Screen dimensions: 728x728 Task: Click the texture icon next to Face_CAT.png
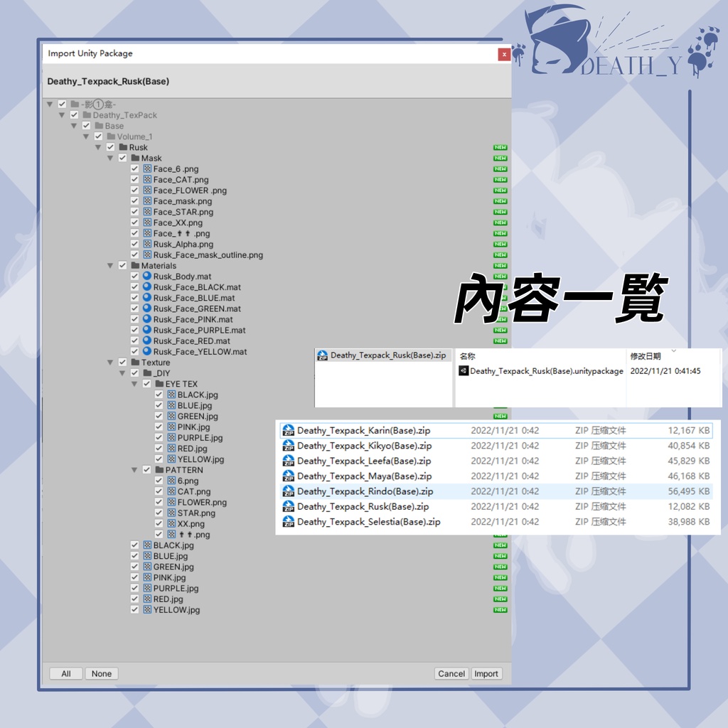click(x=147, y=179)
